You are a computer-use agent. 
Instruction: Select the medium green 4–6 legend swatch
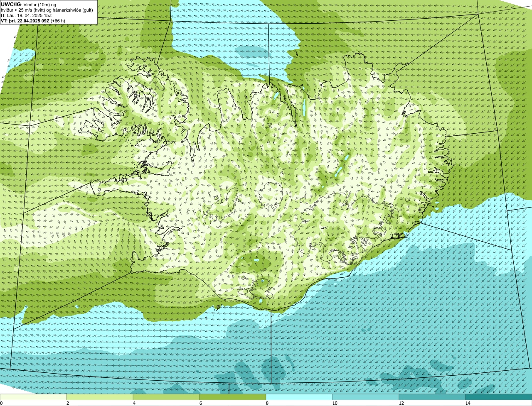(166, 397)
